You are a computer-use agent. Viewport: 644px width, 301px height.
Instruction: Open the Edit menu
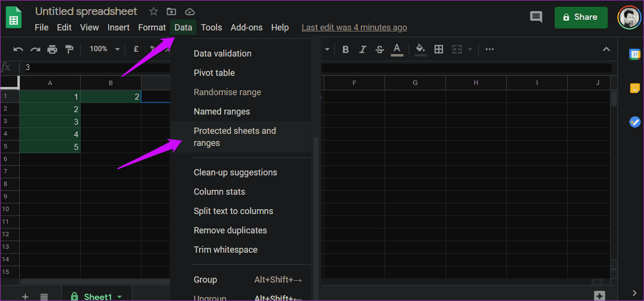(64, 28)
